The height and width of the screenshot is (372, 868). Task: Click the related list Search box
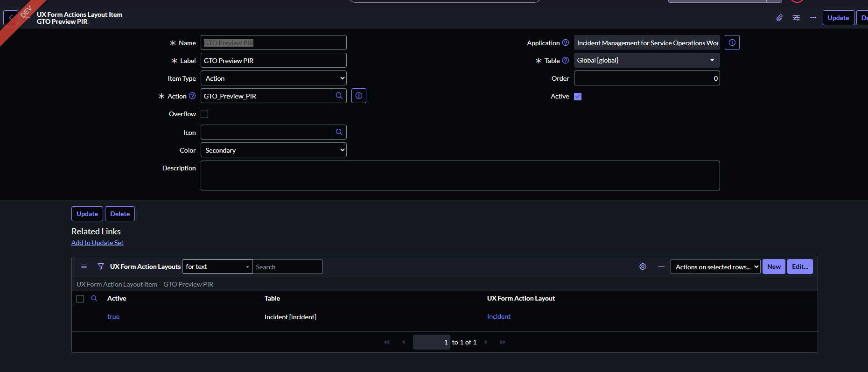pos(287,267)
